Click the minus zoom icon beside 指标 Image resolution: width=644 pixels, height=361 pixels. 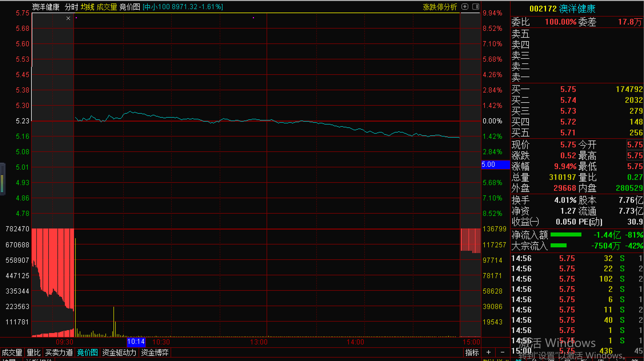point(502,352)
